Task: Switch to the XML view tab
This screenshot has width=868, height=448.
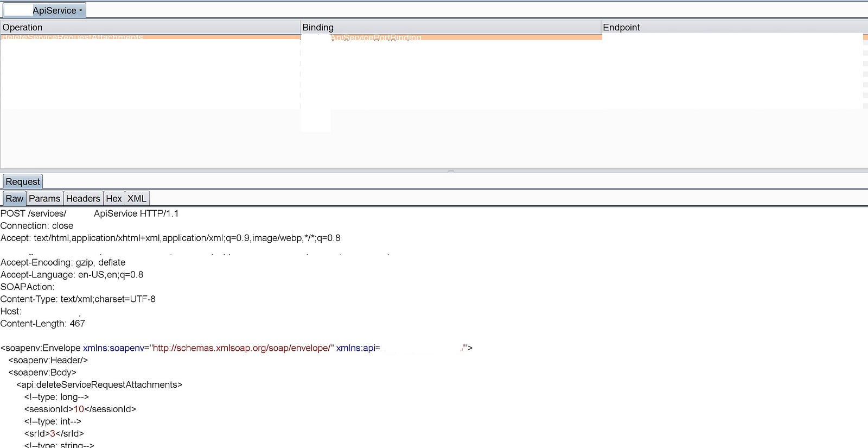Action: tap(137, 199)
